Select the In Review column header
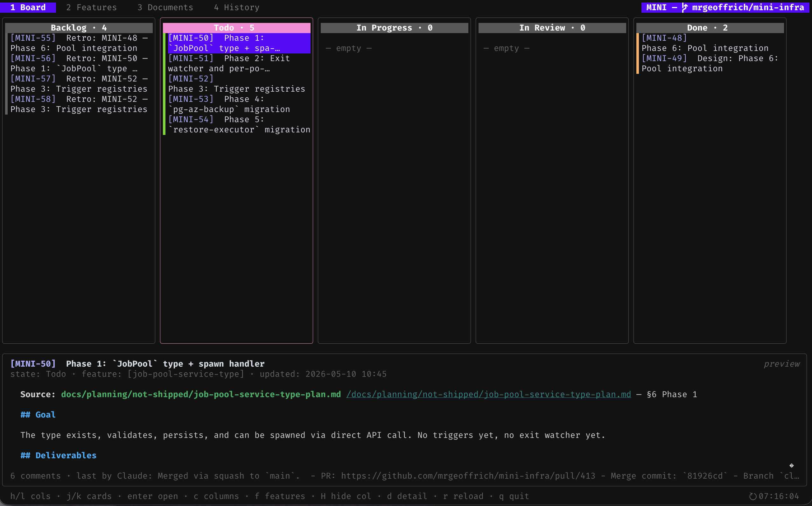The width and height of the screenshot is (812, 506). point(552,28)
